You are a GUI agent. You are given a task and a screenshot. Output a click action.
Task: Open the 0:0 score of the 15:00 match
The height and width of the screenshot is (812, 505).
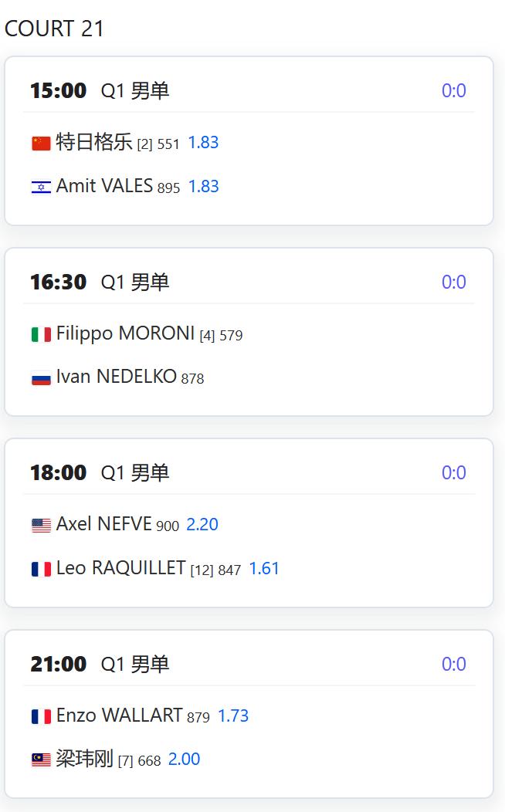(x=454, y=90)
